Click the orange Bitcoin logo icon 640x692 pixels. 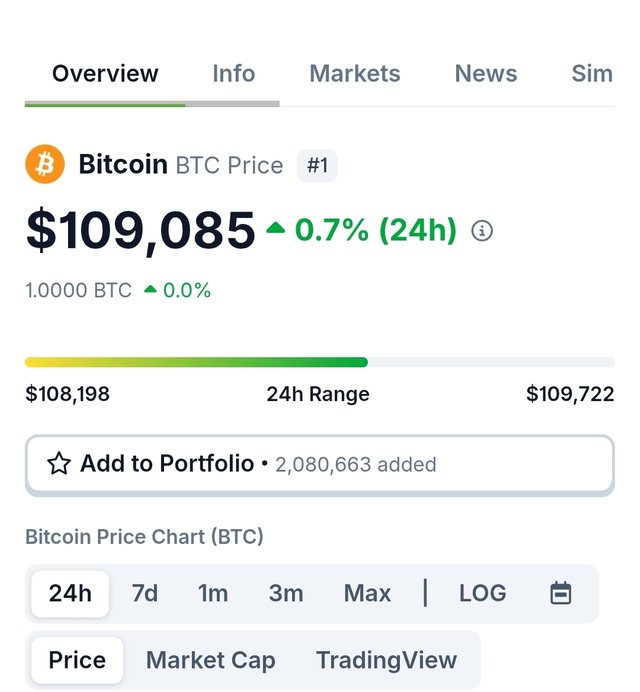tap(45, 164)
